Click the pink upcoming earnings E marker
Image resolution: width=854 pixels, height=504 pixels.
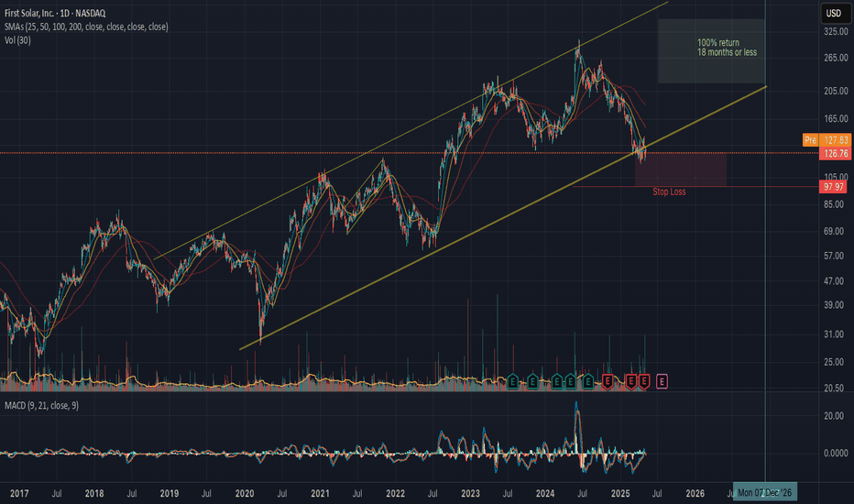(662, 381)
